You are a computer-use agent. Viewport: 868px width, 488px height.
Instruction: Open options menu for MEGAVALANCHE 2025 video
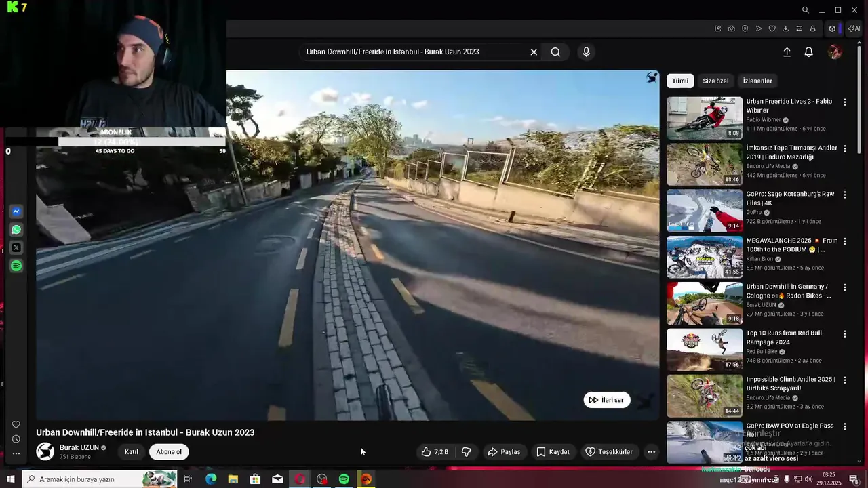844,241
